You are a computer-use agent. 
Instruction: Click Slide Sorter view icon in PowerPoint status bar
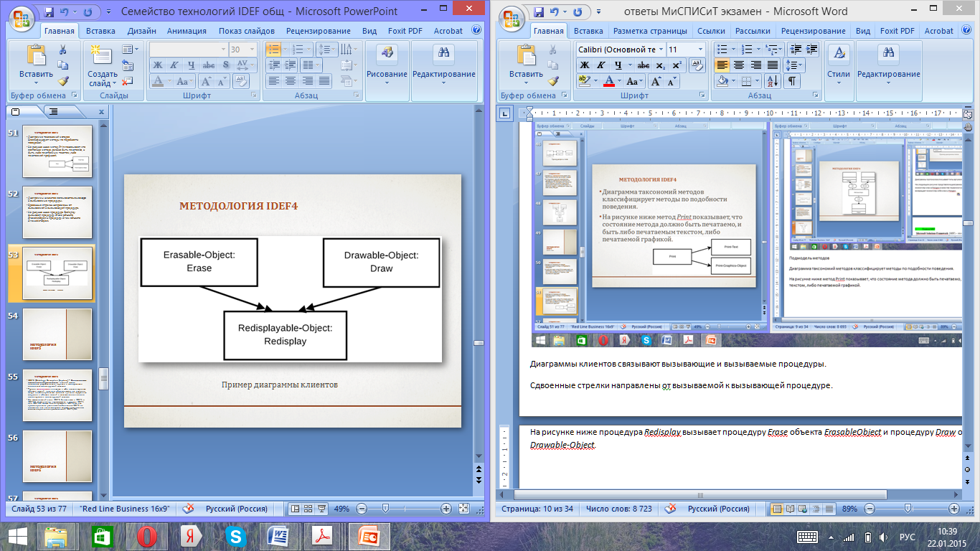point(308,509)
